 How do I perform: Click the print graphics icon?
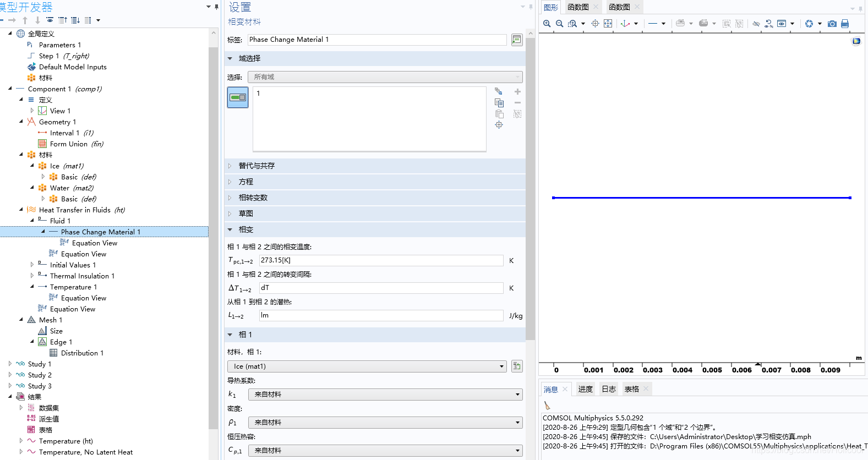point(845,24)
